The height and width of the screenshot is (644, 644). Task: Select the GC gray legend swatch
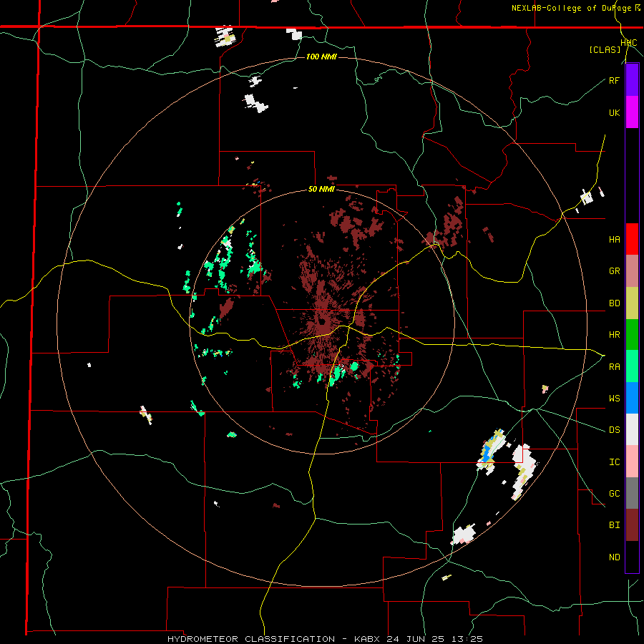coord(632,493)
